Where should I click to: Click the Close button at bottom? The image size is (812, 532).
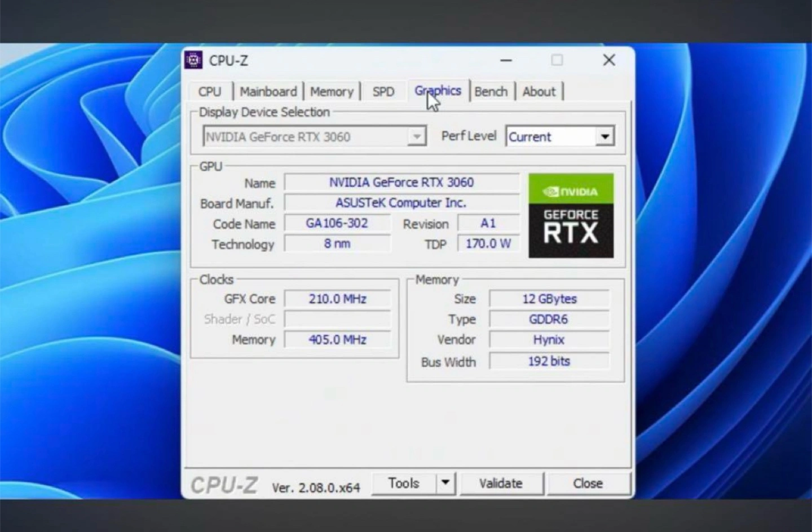[588, 483]
